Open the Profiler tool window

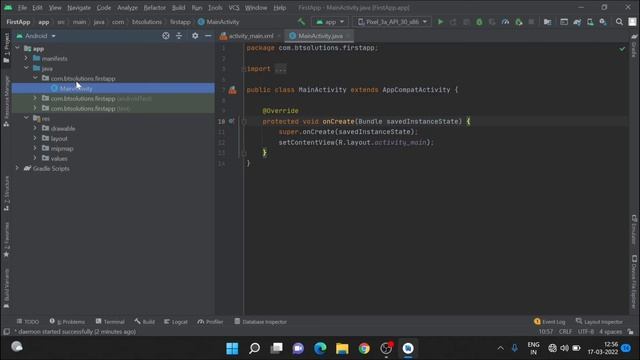[x=210, y=322]
